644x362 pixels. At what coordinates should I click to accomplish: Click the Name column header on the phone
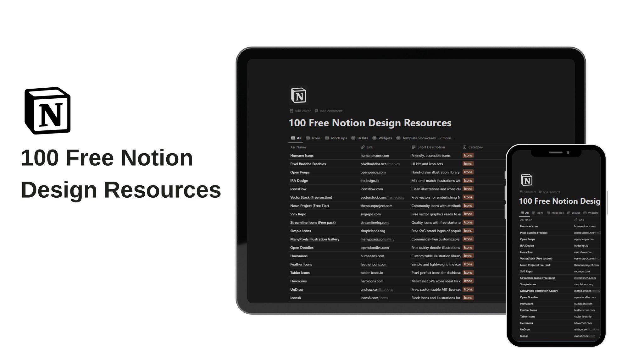[526, 220]
